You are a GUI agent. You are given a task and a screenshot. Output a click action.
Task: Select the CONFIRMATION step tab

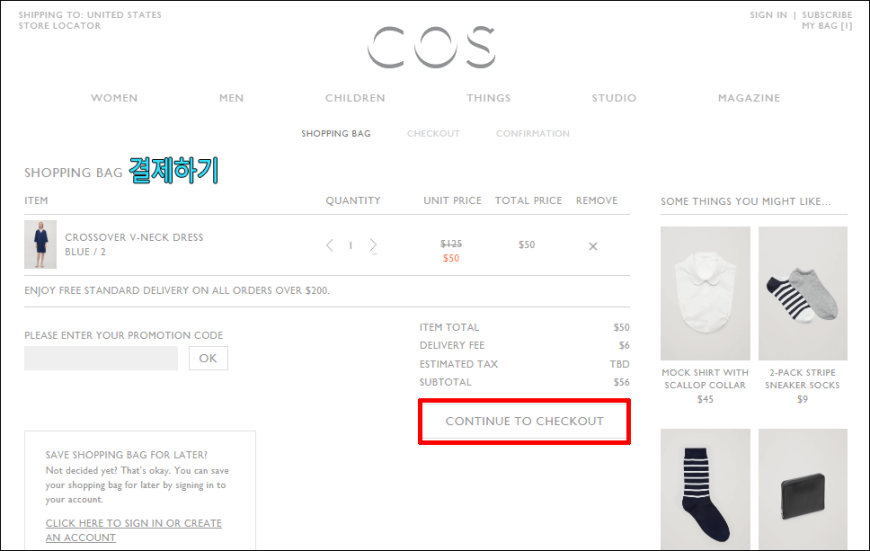(x=533, y=134)
